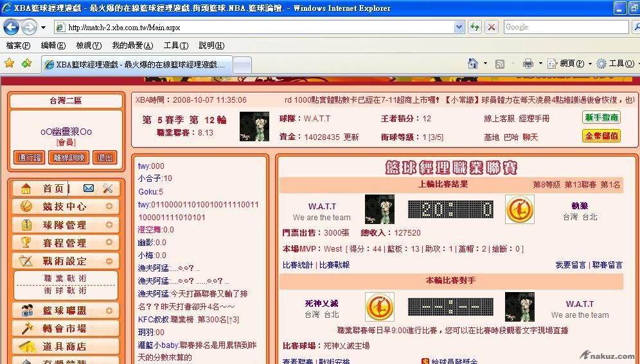This screenshot has width=640, height=364.
Task: Open the 我的最愛(A) menu
Action: pos(132,45)
